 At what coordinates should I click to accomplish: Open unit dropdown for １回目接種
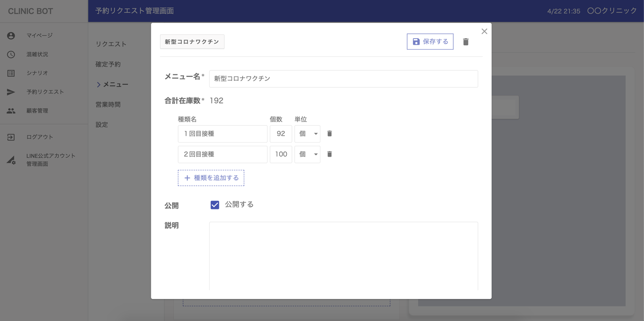pyautogui.click(x=307, y=134)
